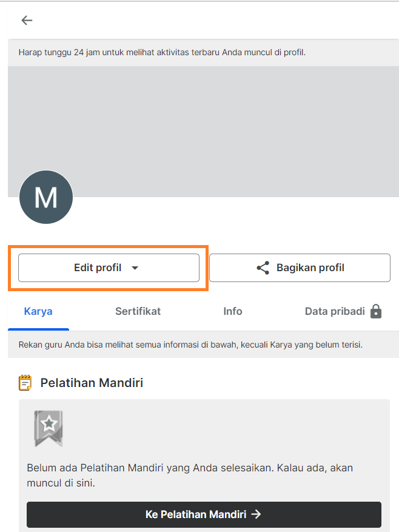Click the notepad icon beside Pelatihan Mandiri
The width and height of the screenshot is (399, 532).
coord(25,383)
